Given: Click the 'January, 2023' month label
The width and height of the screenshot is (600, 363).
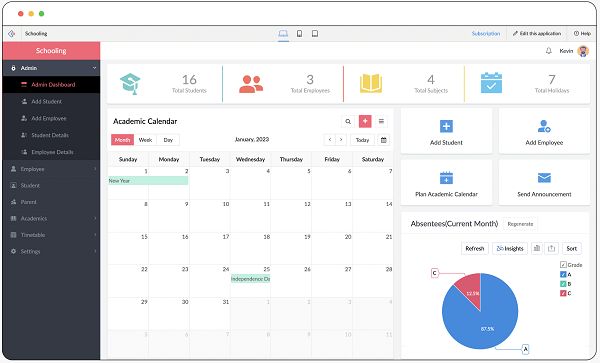Looking at the screenshot, I should coord(252,140).
